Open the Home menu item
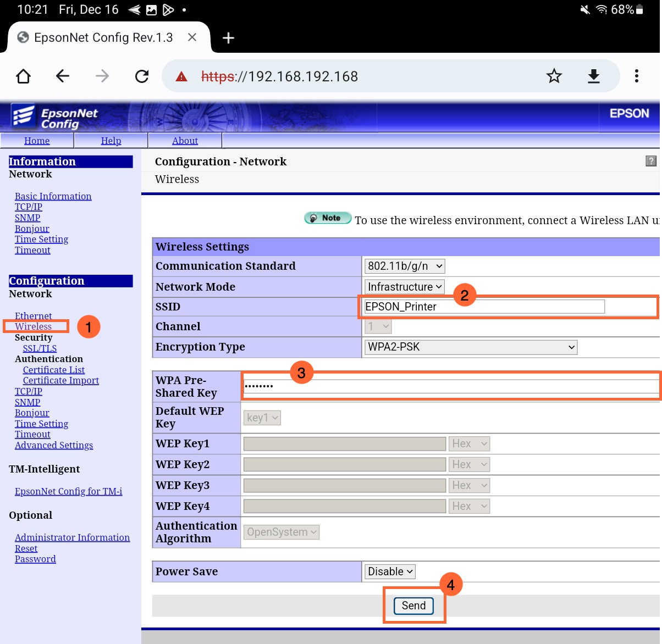 point(37,141)
